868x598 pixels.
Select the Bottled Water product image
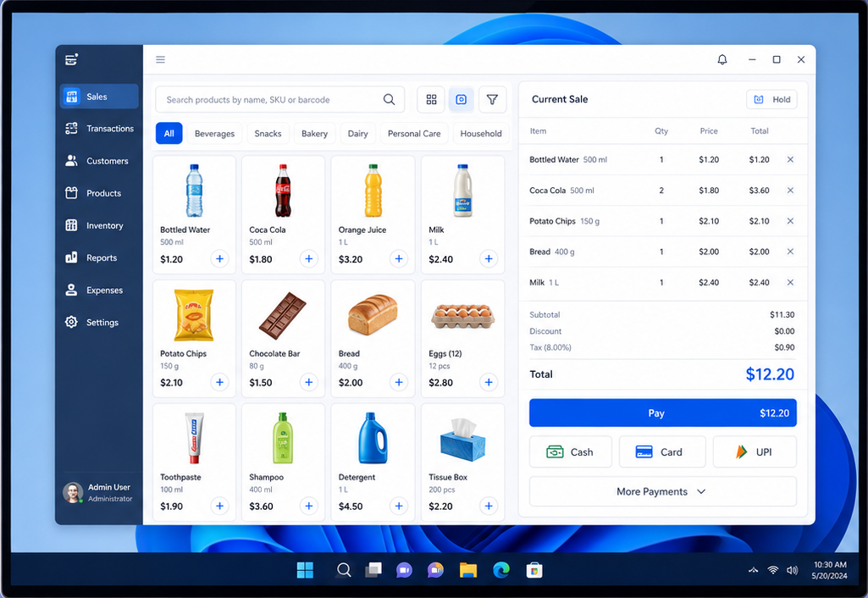(194, 190)
